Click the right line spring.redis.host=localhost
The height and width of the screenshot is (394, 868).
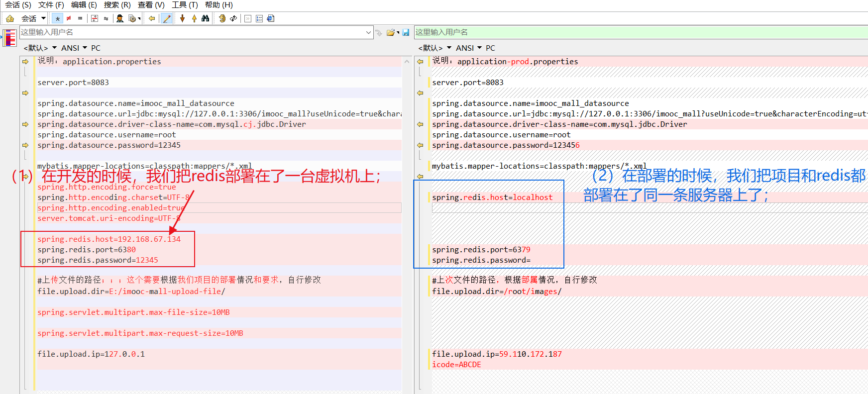pyautogui.click(x=492, y=197)
